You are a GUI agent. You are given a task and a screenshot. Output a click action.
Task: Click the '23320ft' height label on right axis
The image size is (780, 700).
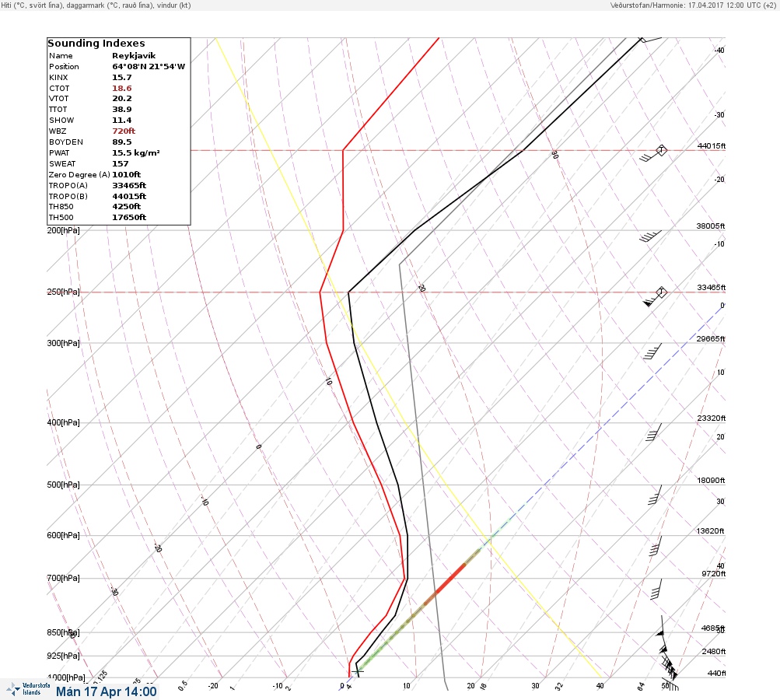coord(711,418)
